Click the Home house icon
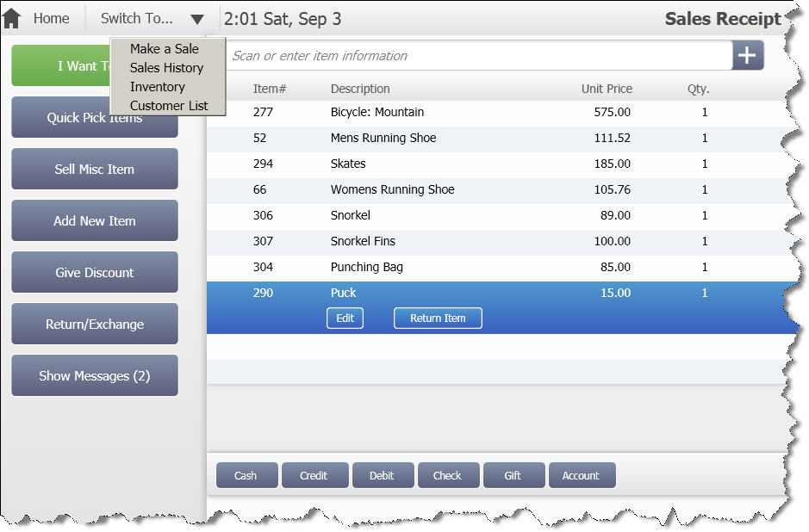The image size is (809, 532). pyautogui.click(x=12, y=18)
